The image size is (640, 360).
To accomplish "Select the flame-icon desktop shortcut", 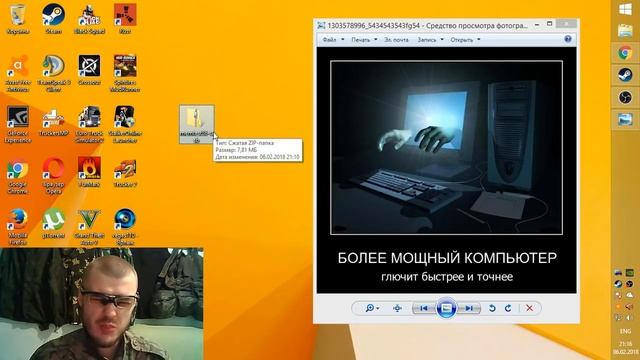I will [x=89, y=172].
